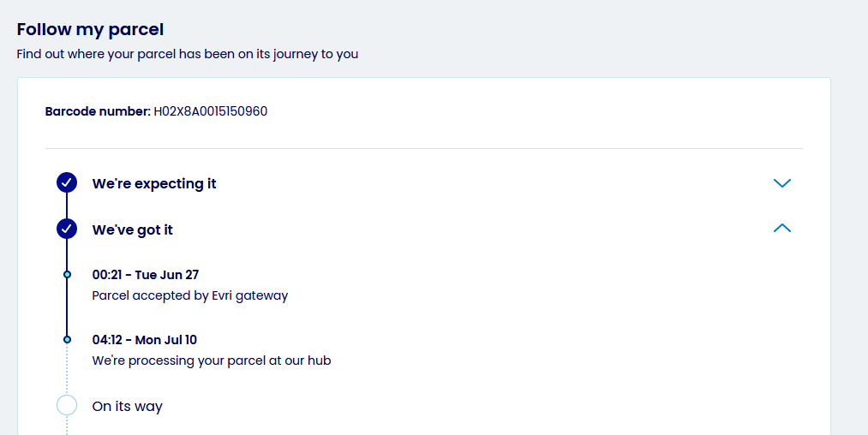This screenshot has height=435, width=868.
Task: Click the "00:21 - Tue Jun 27" timestamp
Action: coord(146,275)
